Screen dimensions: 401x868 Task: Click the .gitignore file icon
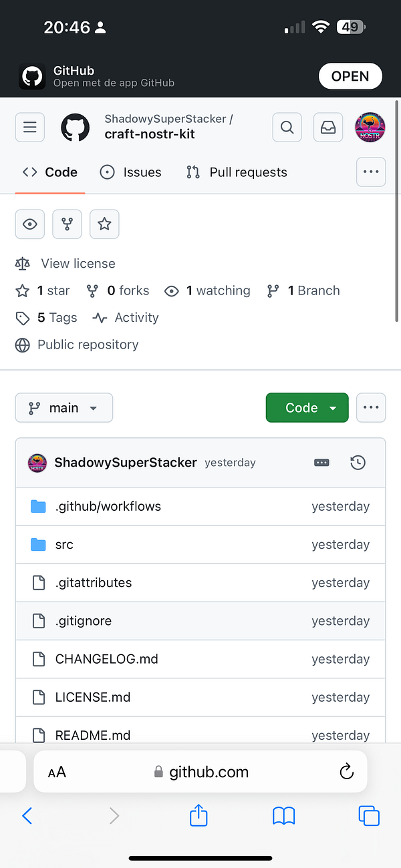(x=39, y=621)
